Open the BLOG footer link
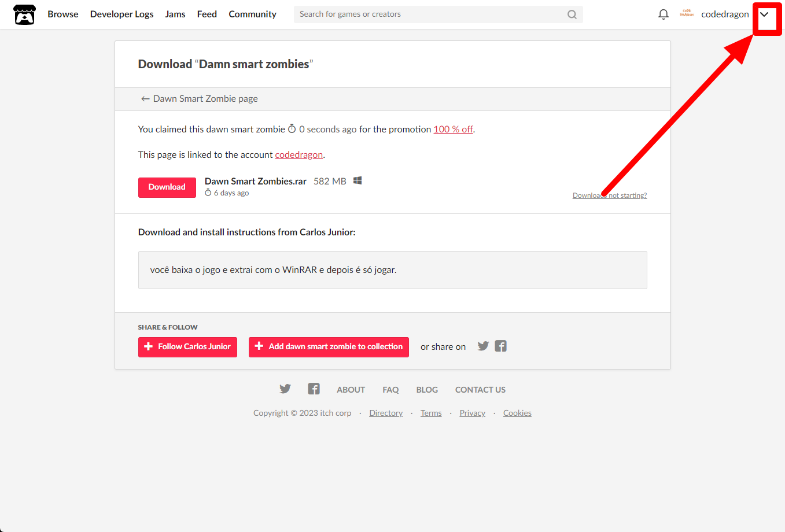Viewport: 785px width, 532px height. (x=427, y=390)
